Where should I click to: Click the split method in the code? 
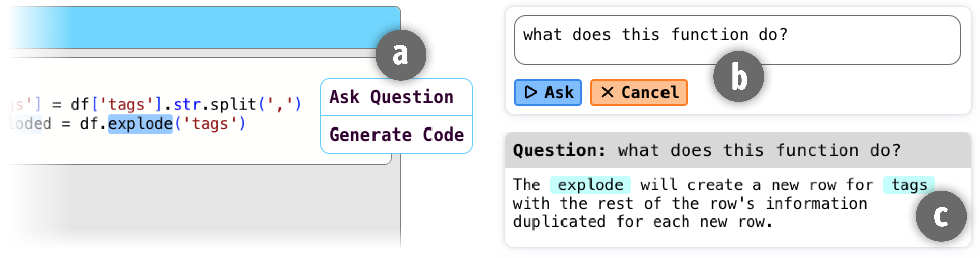tap(234, 104)
